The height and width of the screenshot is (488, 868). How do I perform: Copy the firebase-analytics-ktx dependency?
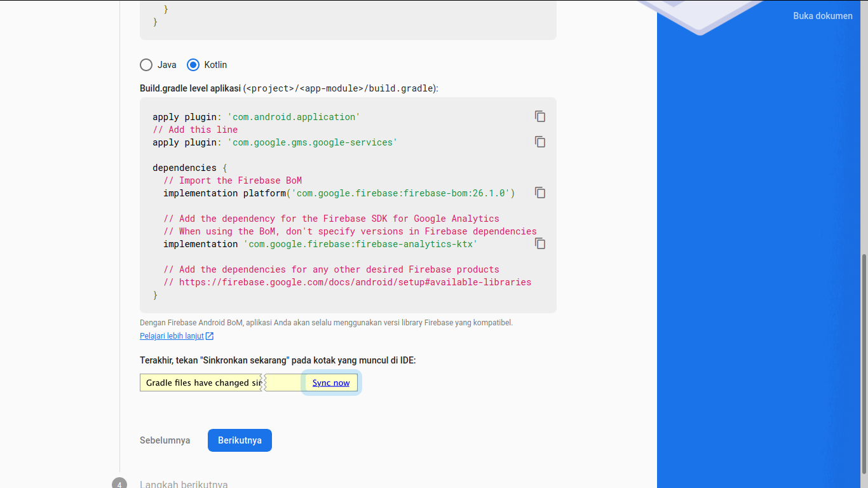(x=539, y=243)
